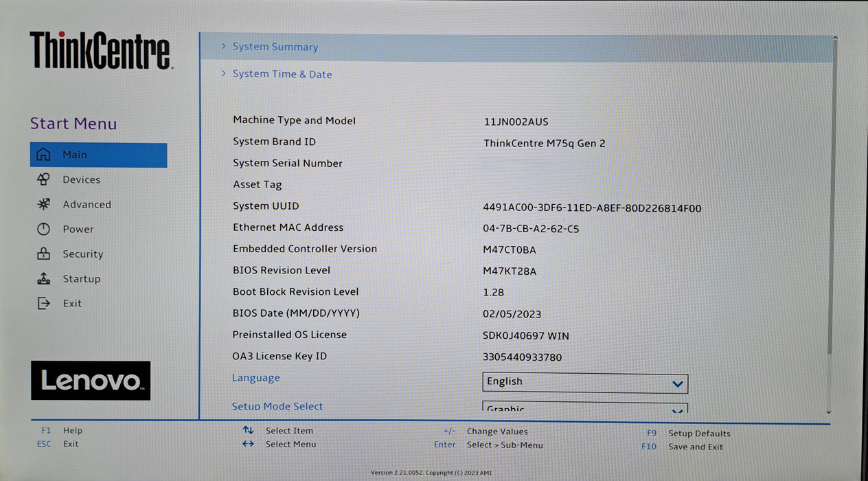The width and height of the screenshot is (868, 481).
Task: Click the BIOS Date (MM/DD/YYYY) label
Action: (296, 313)
